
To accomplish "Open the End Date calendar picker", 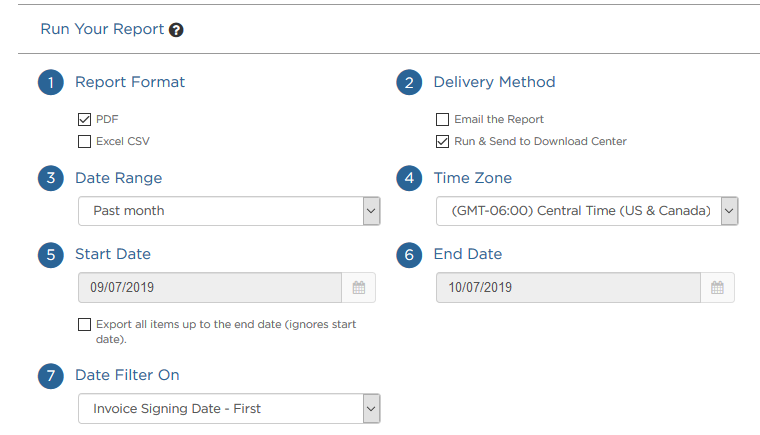I will pos(717,288).
